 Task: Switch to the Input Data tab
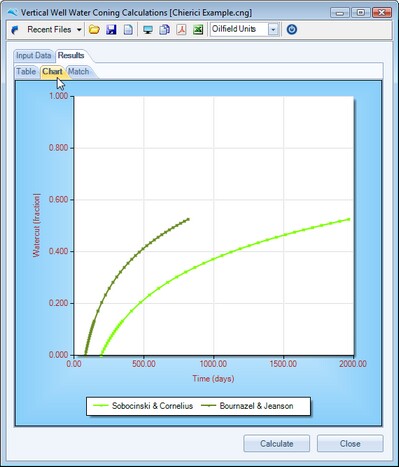[x=34, y=55]
